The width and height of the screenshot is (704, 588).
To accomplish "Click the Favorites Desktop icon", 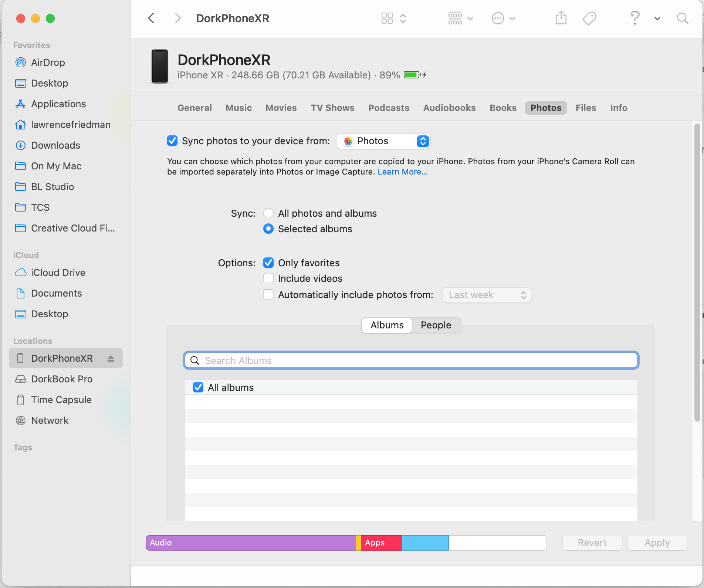I will point(21,83).
